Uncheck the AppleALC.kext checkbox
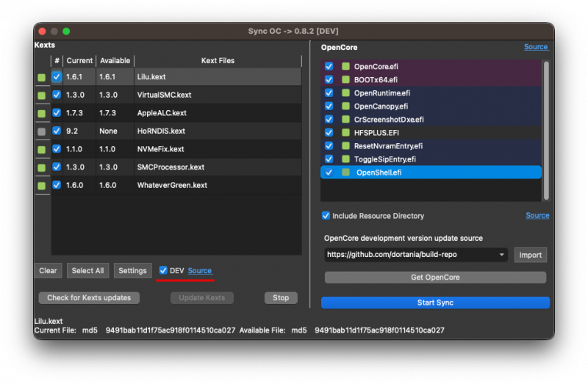This screenshot has width=588, height=384. pos(57,113)
